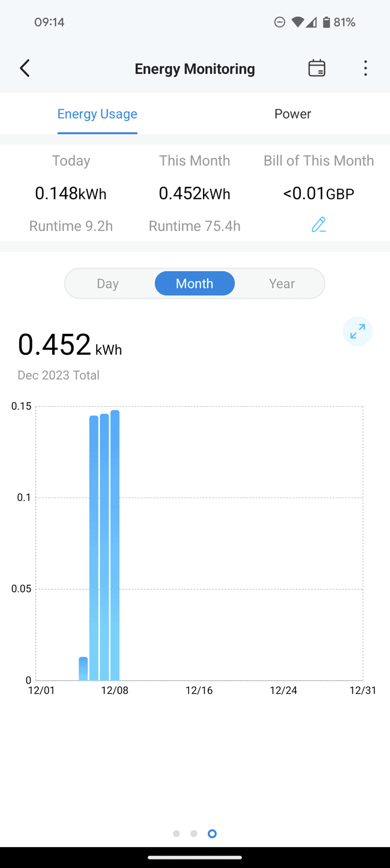Viewport: 390px width, 868px height.
Task: Tap the shortest bar in the chart
Action: (83, 669)
